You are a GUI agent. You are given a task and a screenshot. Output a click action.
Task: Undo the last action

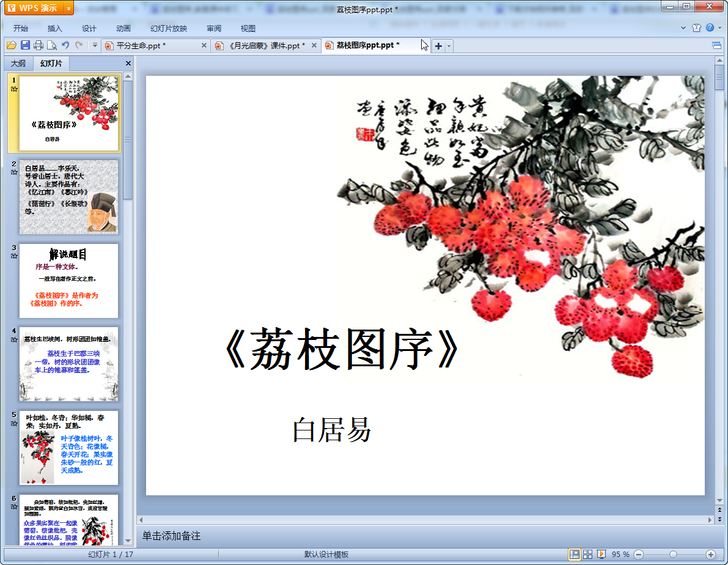65,45
